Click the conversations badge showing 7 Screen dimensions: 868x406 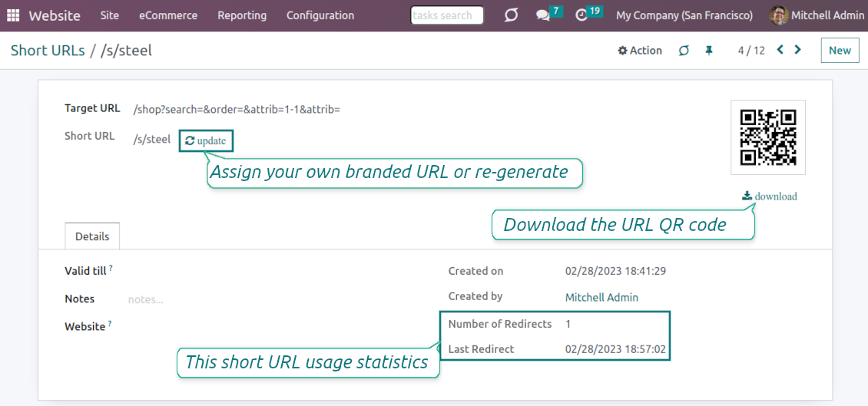pyautogui.click(x=555, y=11)
